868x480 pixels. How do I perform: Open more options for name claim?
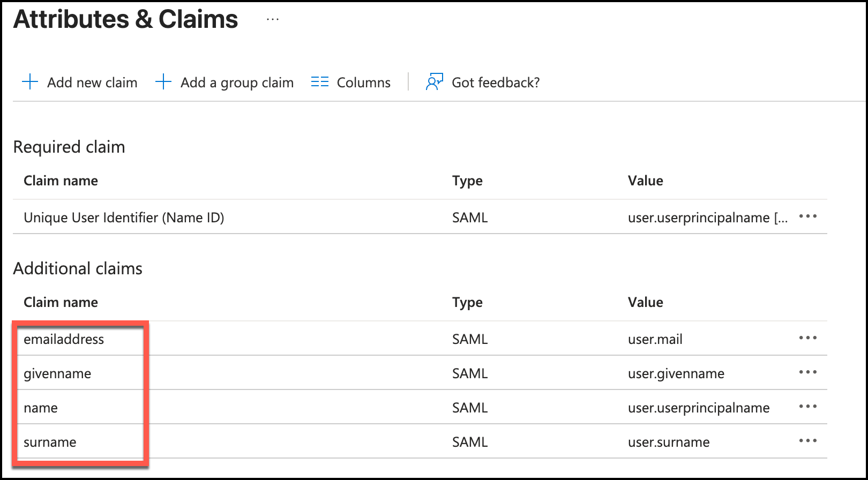(x=807, y=407)
